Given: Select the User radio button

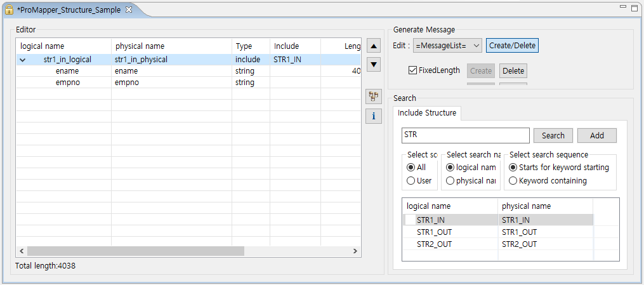Looking at the screenshot, I should (411, 181).
